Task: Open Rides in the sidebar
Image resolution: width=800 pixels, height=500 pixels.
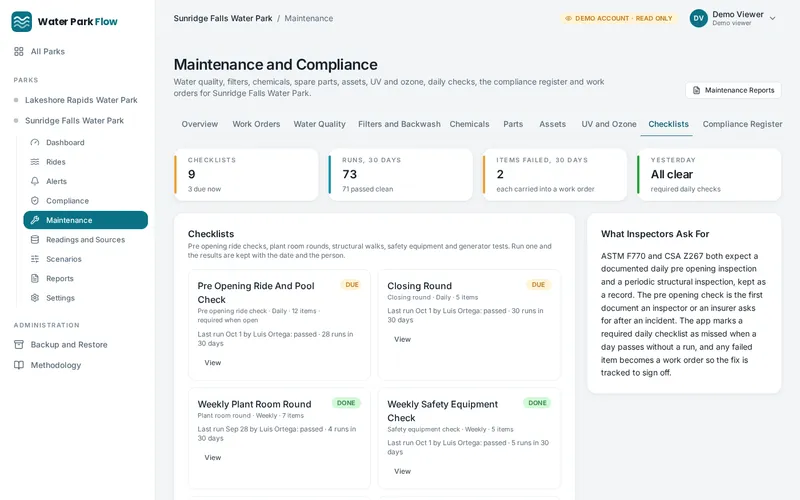Action: tap(86, 162)
